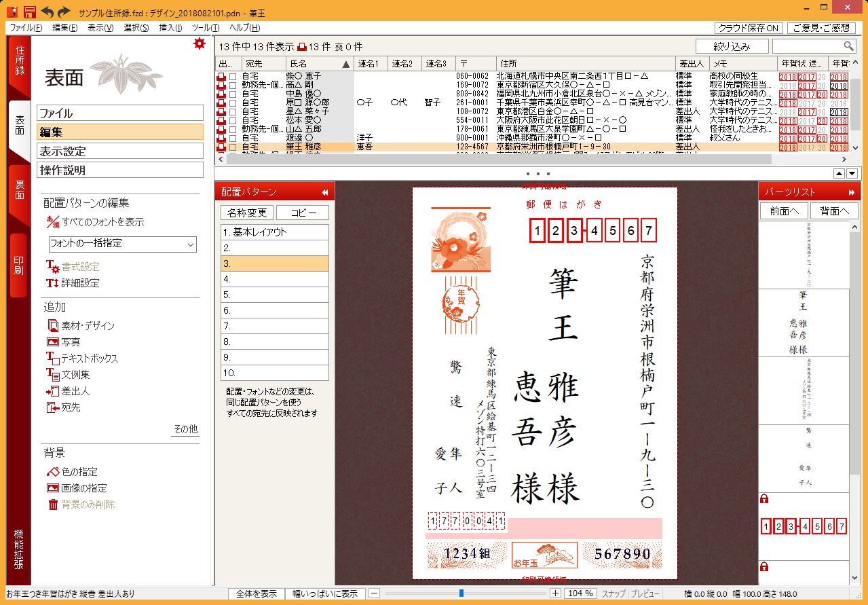Screen dimensions: 868x605
Task: Click the lock icon above postal code part
Action: tap(764, 499)
